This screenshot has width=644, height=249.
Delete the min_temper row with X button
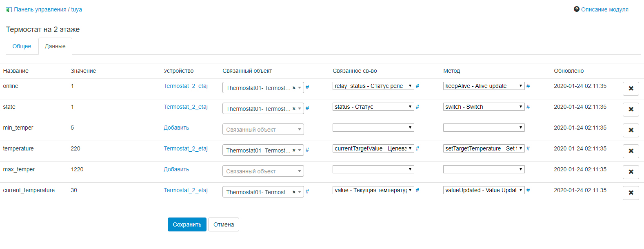point(631,130)
